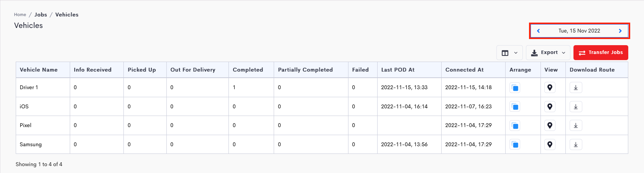Open the column visibility dropdown
This screenshot has width=644, height=173.
509,53
